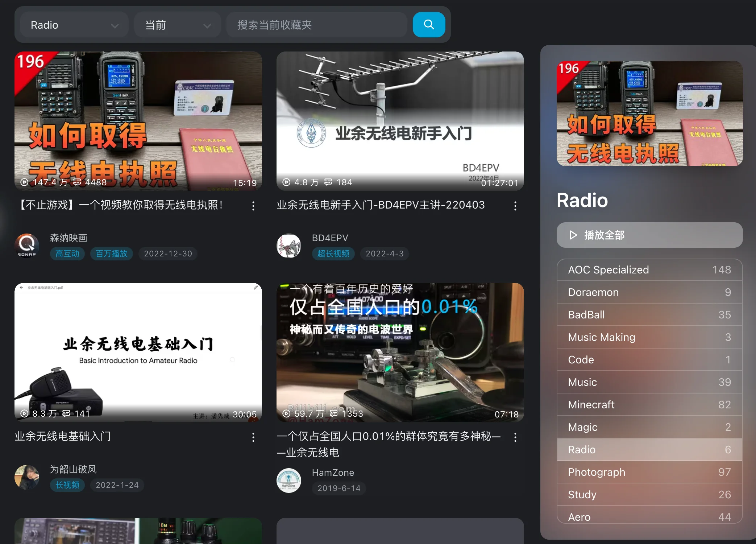Viewport: 756px width, 544px height.
Task: Select Minecraft folder
Action: point(649,405)
